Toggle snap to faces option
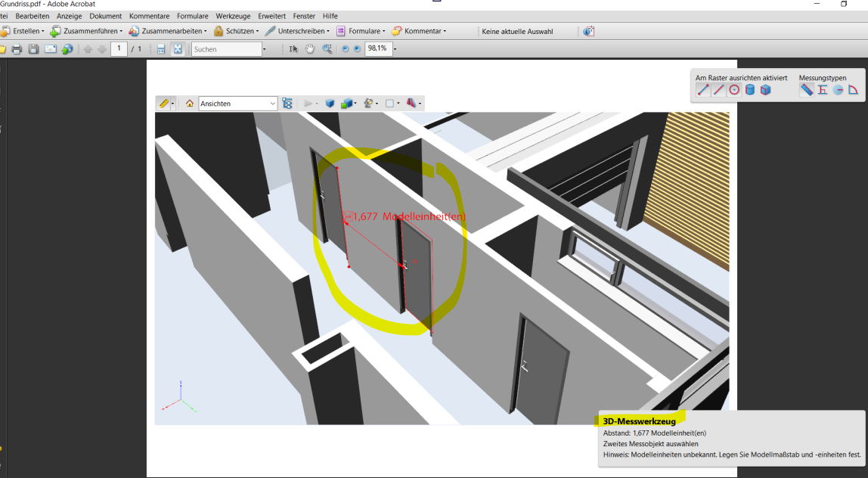Viewport: 868px width, 478px height. click(x=765, y=90)
